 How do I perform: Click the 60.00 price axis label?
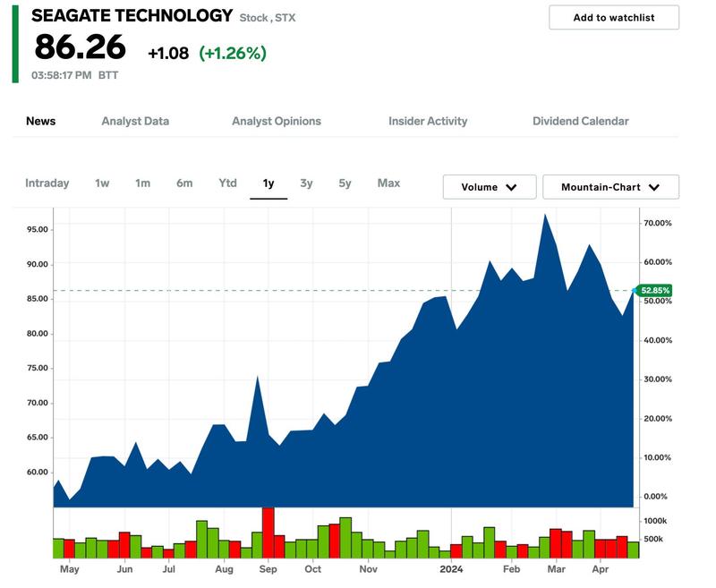point(38,472)
